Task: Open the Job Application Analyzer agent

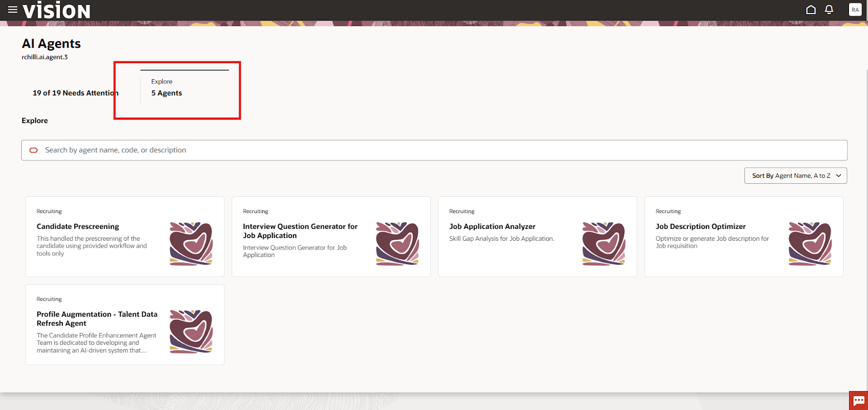Action: pos(492,227)
